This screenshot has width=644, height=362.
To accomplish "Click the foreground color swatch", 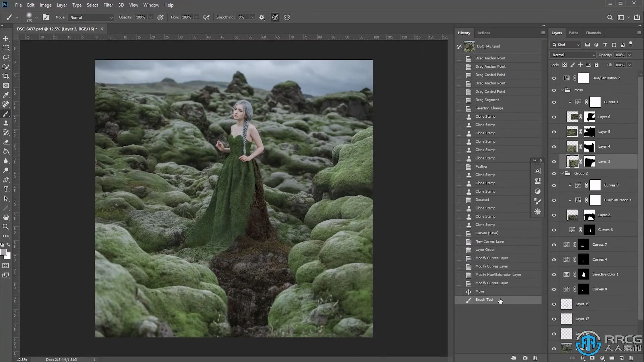I will 3,252.
